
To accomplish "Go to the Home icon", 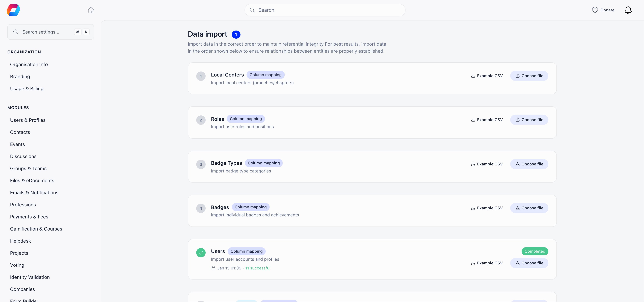I will 91,10.
